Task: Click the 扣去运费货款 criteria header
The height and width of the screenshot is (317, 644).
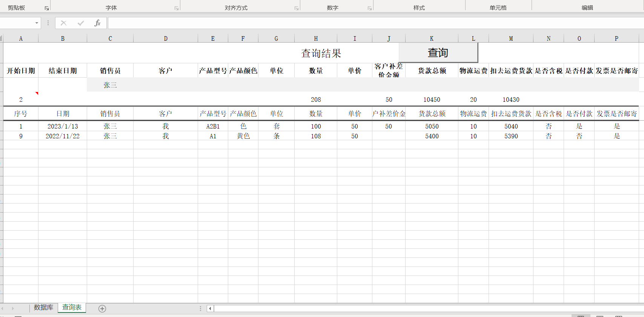Action: [511, 70]
